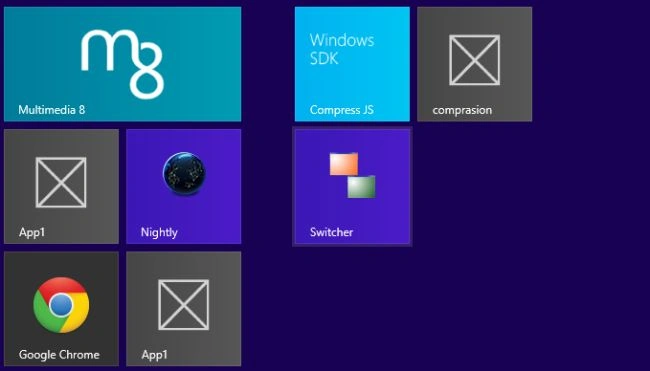This screenshot has height=371, width=650.
Task: Open the App1 tile beside Nightly
Action: click(61, 187)
